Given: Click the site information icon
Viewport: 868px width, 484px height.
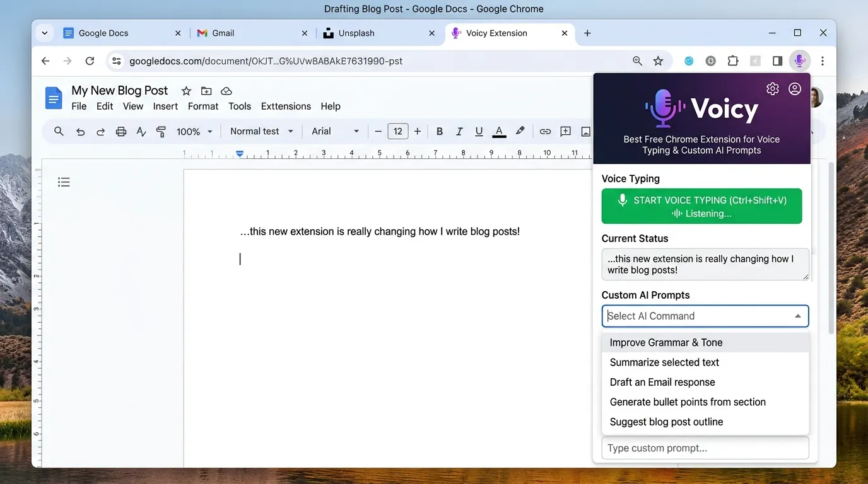Looking at the screenshot, I should [x=115, y=61].
